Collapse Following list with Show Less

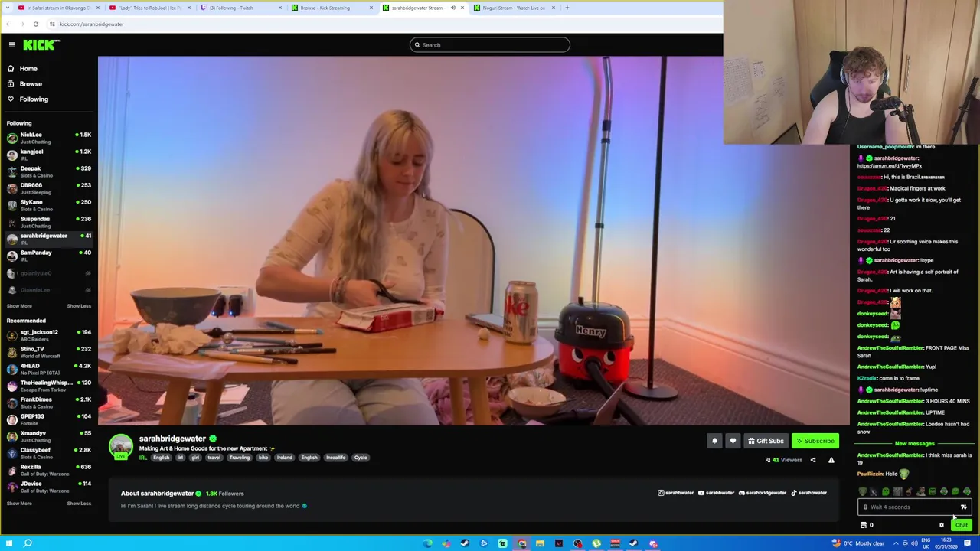pos(79,306)
